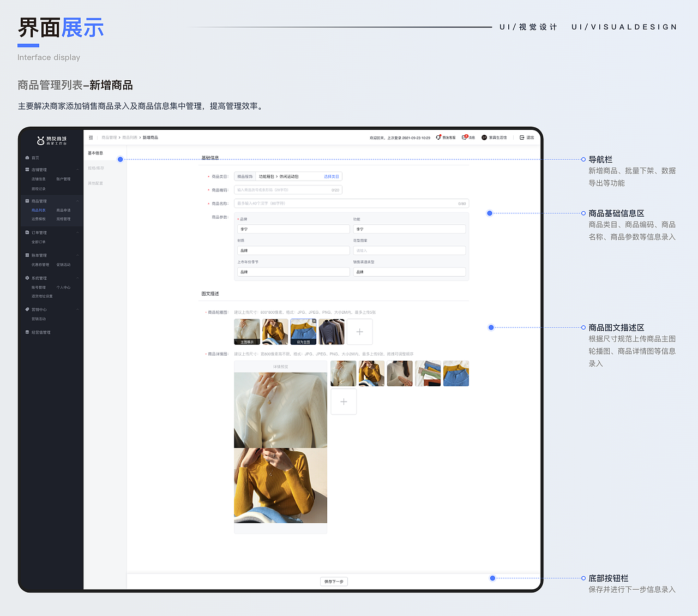The width and height of the screenshot is (698, 616).
Task: Open 账号管理 in the sidebar
Action: pyautogui.click(x=39, y=288)
